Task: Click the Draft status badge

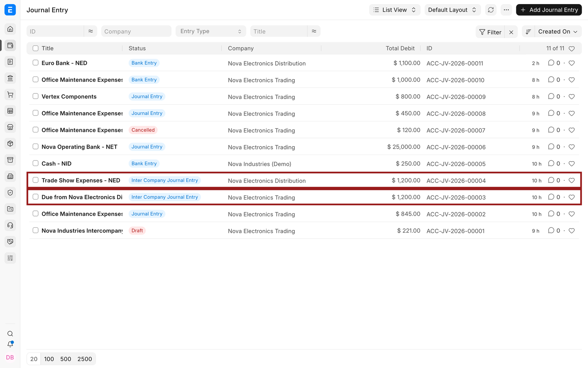Action: (137, 231)
